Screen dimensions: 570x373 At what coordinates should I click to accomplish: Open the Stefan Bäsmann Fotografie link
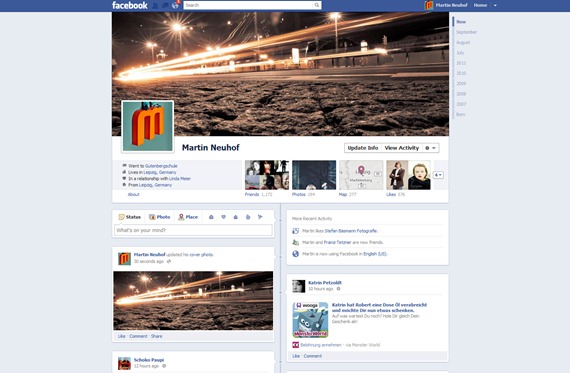point(351,231)
